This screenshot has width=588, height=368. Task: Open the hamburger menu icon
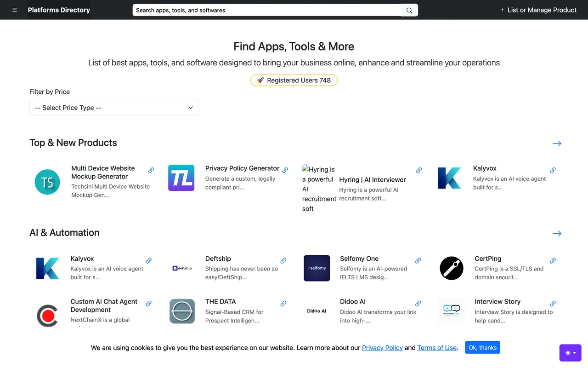(x=15, y=10)
